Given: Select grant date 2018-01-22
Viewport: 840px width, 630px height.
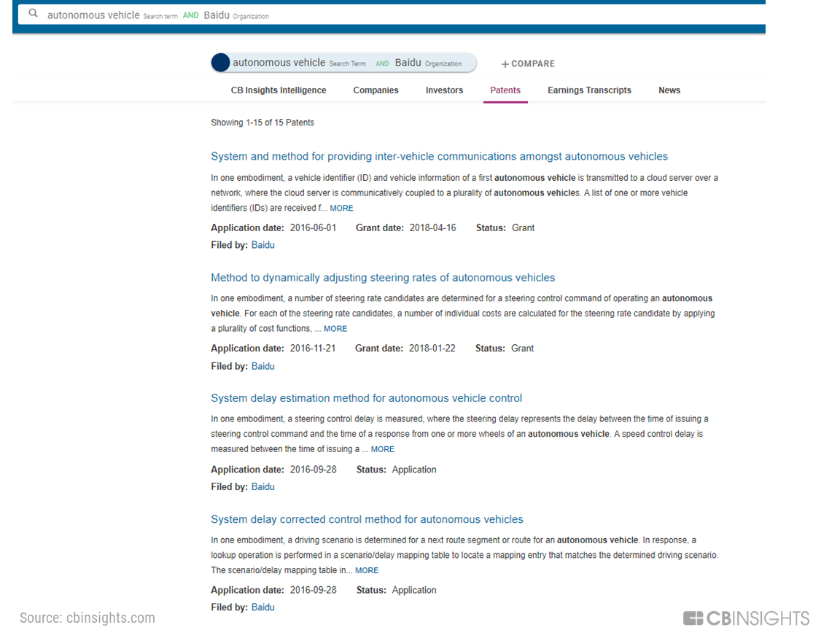Looking at the screenshot, I should click(x=432, y=349).
